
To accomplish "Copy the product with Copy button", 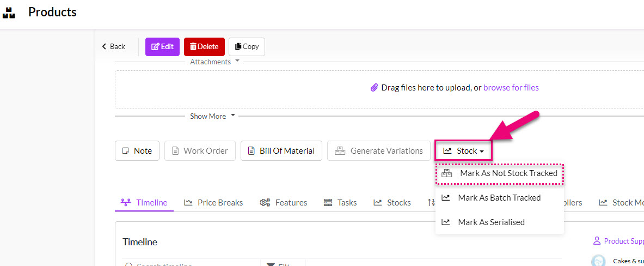I will click(247, 47).
